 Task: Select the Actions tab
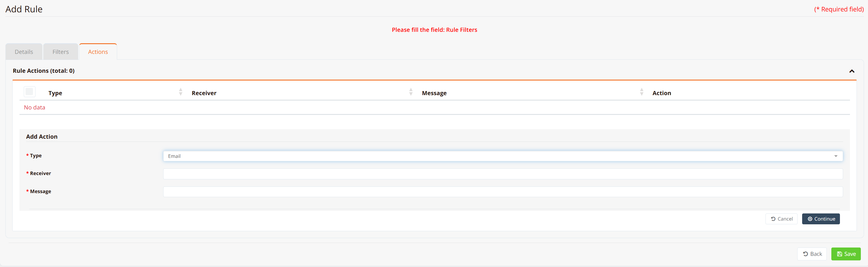click(98, 52)
